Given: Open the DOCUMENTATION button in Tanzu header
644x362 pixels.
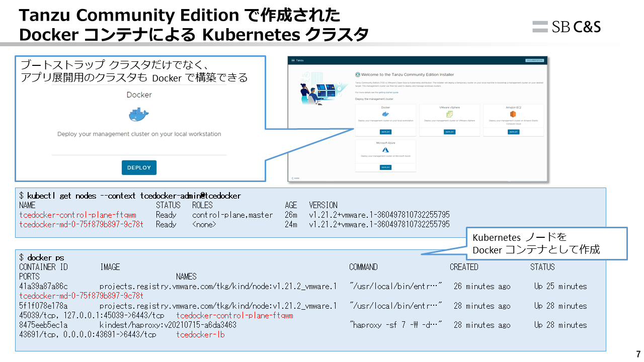Looking at the screenshot, I should [534, 60].
